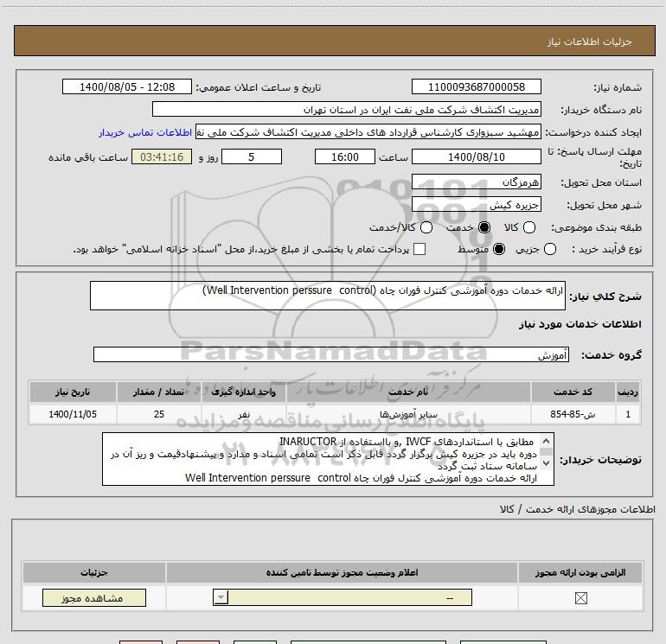Click service code cell ش-85-854
This screenshot has width=666, height=644.
pyautogui.click(x=573, y=414)
